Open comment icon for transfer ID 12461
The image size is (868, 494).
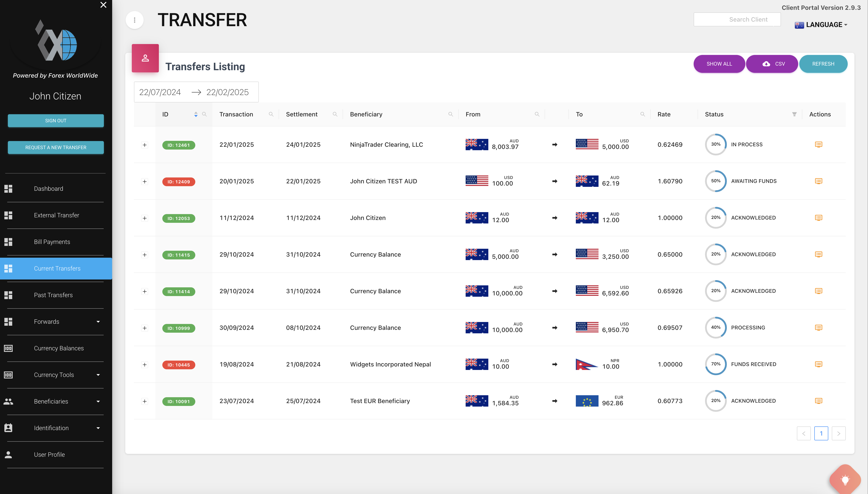[818, 145]
